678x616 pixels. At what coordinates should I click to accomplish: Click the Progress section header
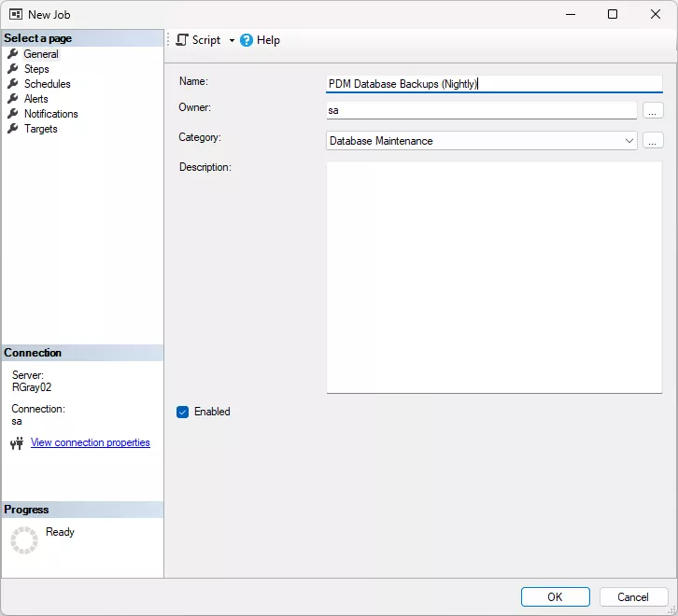coord(82,510)
